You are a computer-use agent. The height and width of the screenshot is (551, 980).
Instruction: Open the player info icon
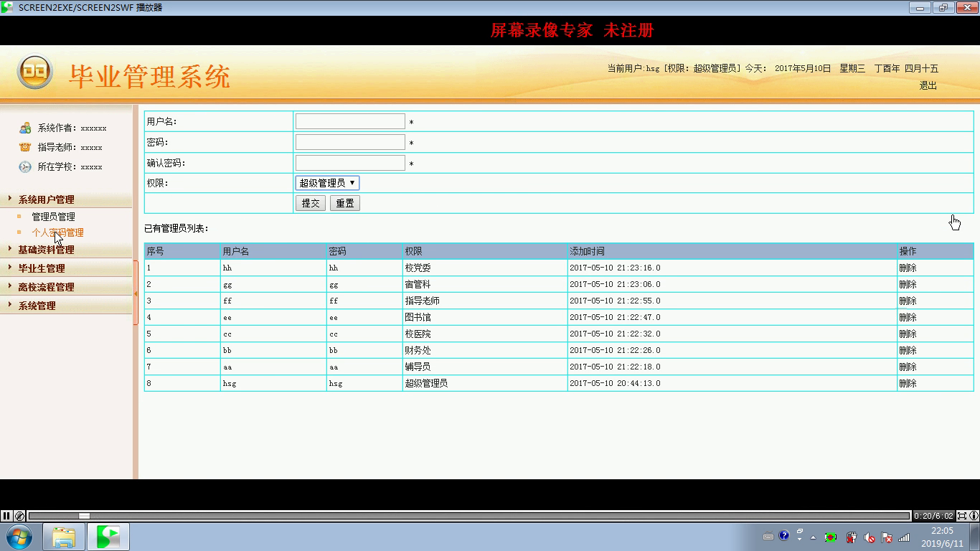pyautogui.click(x=974, y=515)
